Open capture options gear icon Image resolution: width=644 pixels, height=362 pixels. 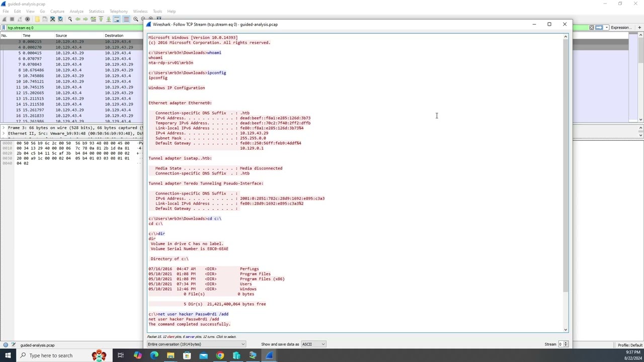(27, 19)
